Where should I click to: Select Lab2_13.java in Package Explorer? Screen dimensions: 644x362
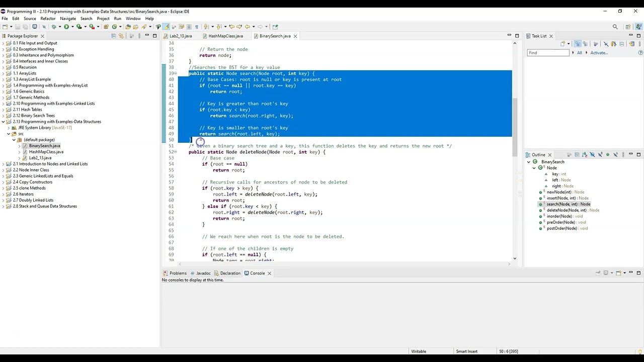pos(40,158)
